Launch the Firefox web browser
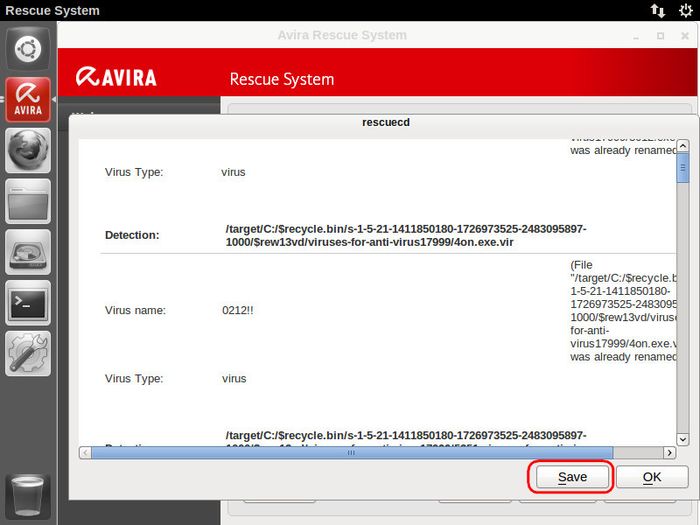This screenshot has width=700, height=525. (x=28, y=151)
